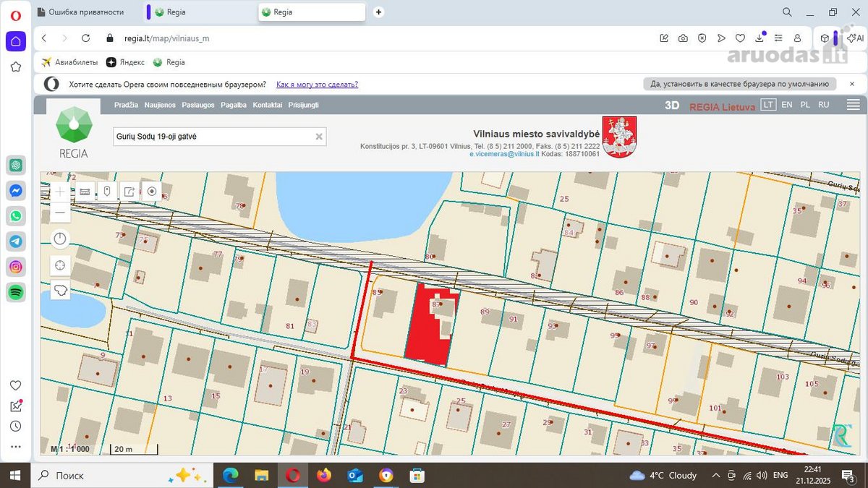Open Opera sidebar history clock
This screenshot has height=488, width=868.
coord(16,427)
